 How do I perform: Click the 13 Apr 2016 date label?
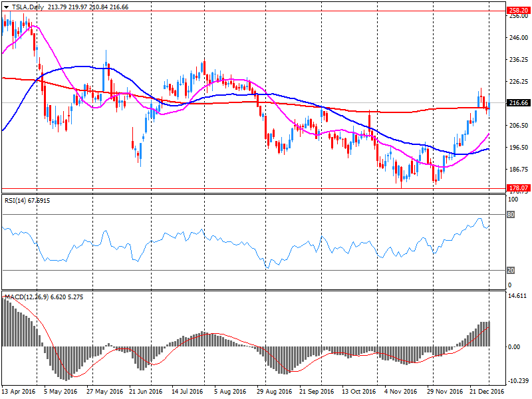[20, 392]
